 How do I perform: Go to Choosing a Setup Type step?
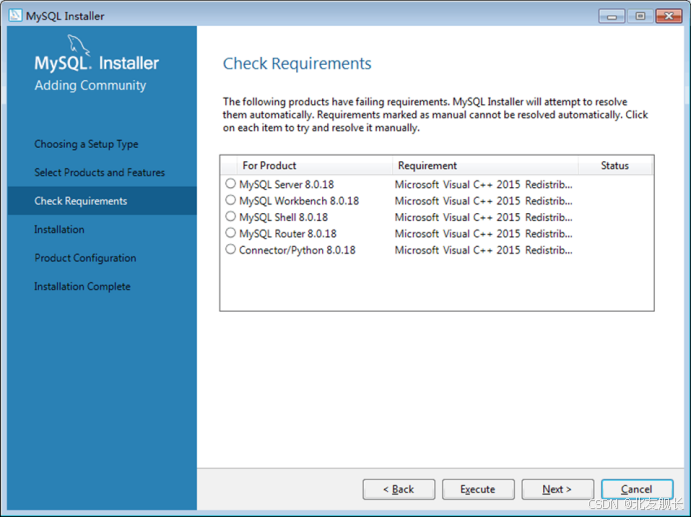(86, 144)
